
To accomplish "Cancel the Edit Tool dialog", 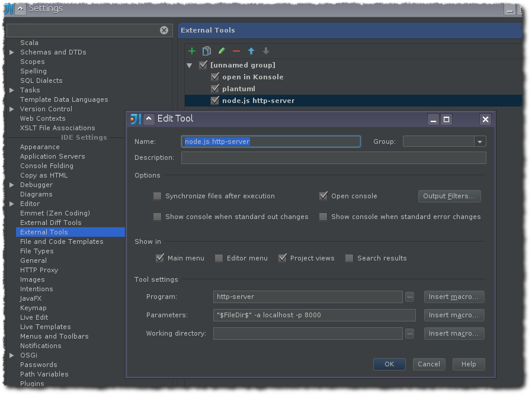I will coord(429,365).
